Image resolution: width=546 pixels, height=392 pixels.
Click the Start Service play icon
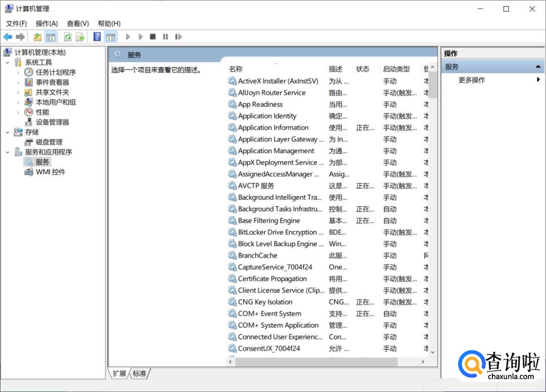(128, 36)
